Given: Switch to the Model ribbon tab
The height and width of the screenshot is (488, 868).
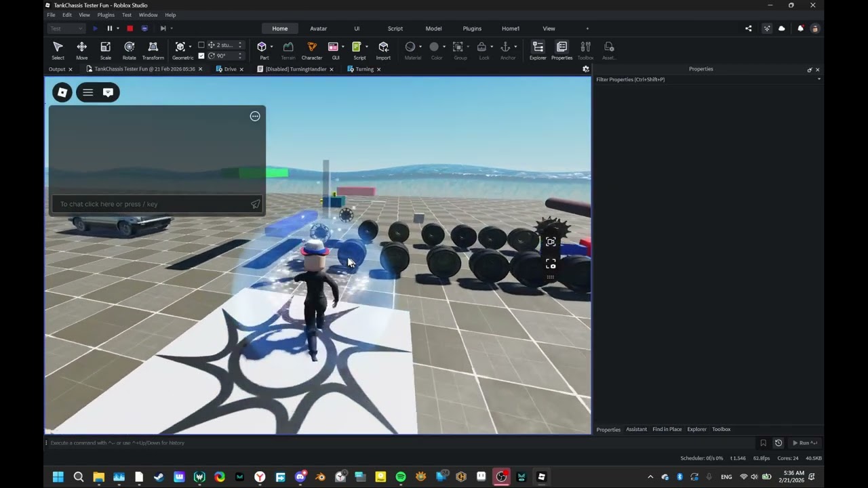Looking at the screenshot, I should [433, 28].
